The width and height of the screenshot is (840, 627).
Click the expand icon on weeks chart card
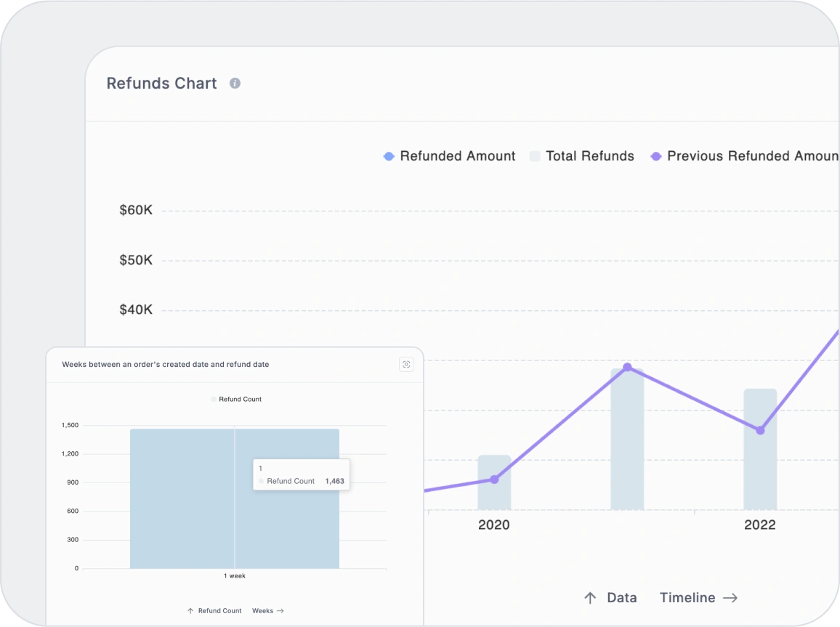(x=406, y=365)
